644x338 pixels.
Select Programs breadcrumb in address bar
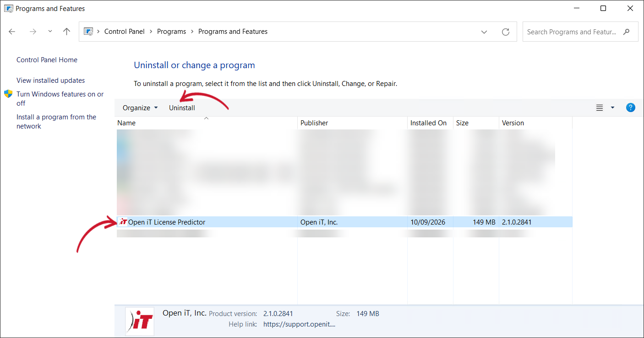pyautogui.click(x=171, y=32)
